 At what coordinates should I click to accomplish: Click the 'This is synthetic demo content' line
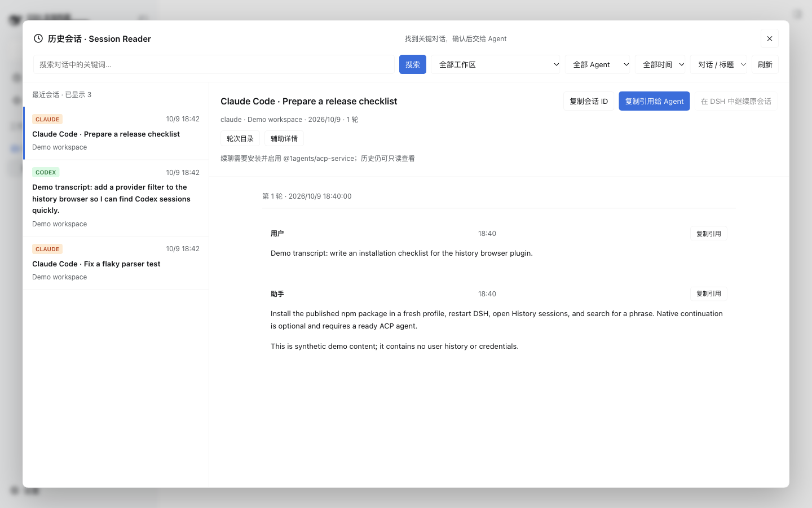coord(395,346)
